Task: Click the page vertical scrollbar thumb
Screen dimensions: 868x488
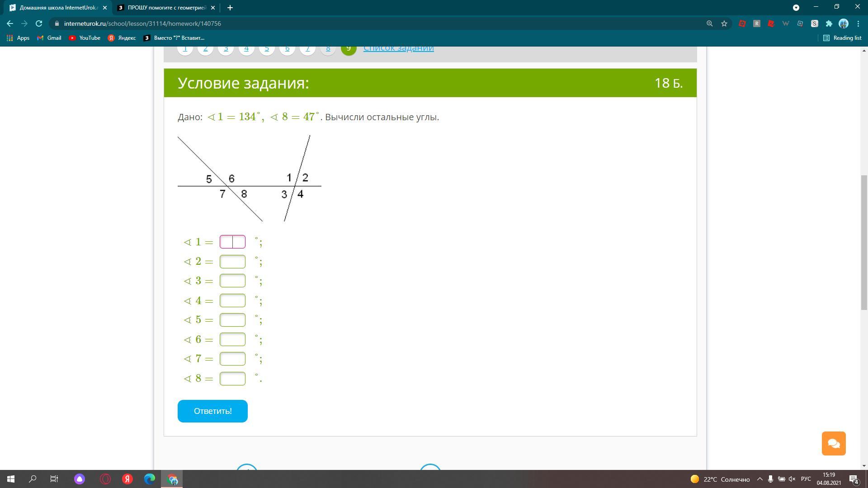Action: coord(864,242)
